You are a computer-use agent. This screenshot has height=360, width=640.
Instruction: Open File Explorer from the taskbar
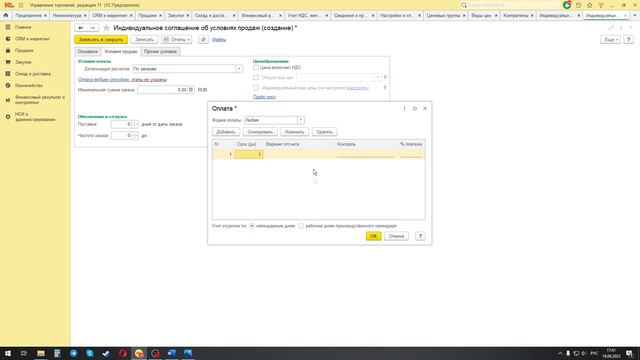41,353
